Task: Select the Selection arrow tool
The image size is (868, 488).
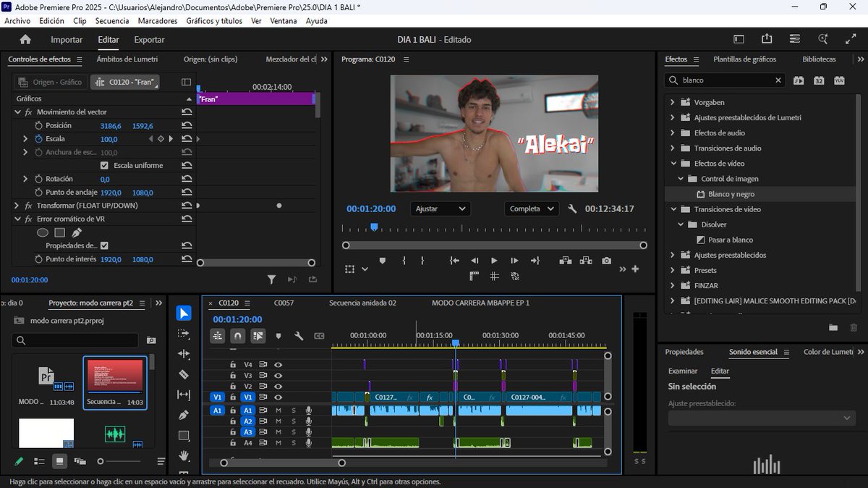Action: click(184, 313)
